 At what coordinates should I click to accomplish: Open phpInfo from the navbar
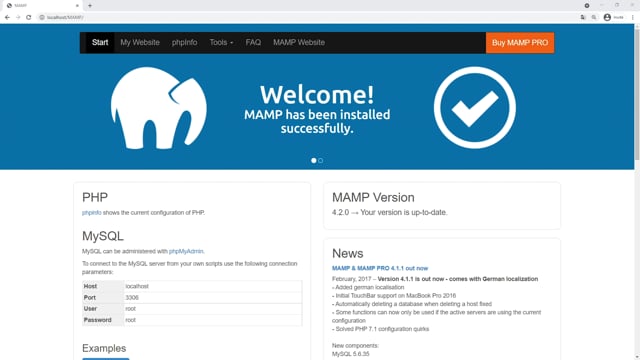[184, 42]
